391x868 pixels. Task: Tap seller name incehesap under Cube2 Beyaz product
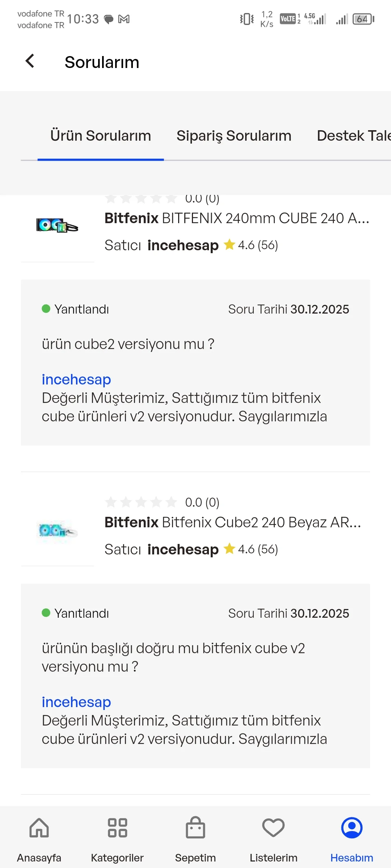[x=183, y=549]
